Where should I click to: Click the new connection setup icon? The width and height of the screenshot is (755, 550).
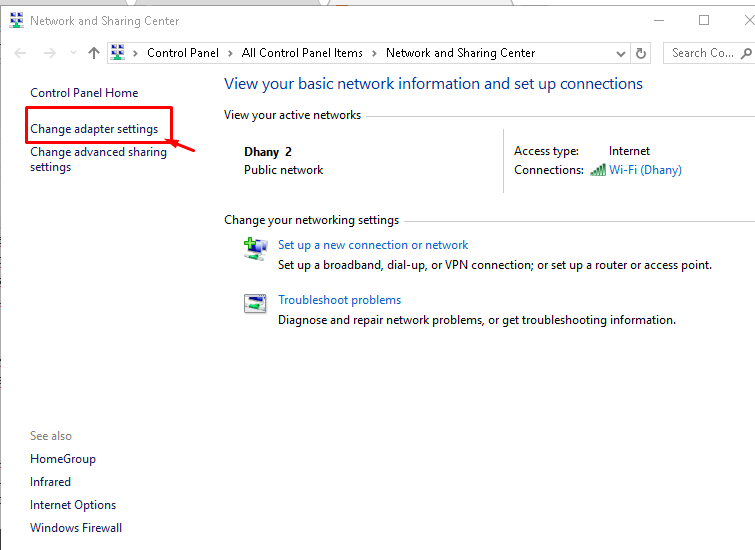255,248
